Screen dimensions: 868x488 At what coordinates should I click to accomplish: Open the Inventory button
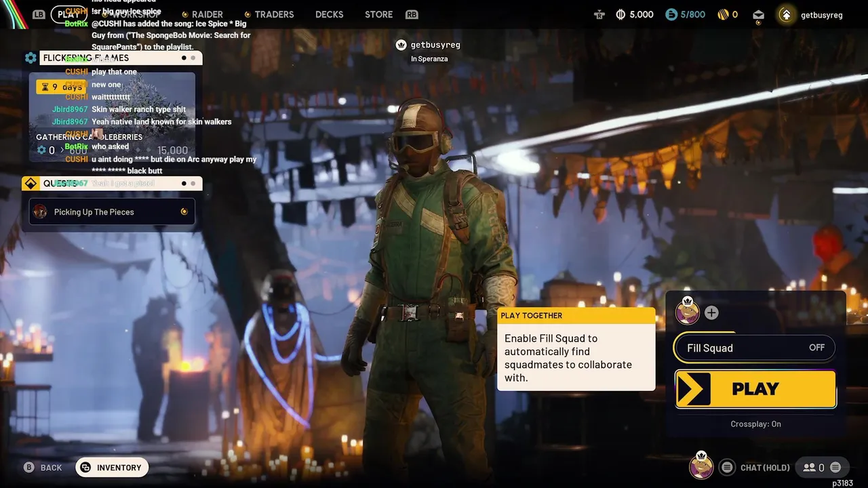112,468
